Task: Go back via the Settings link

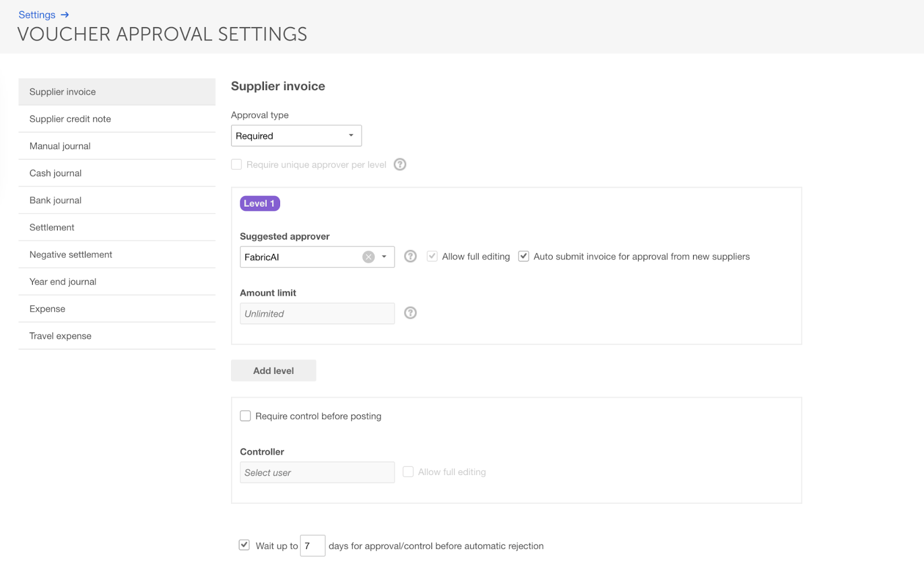Action: [37, 15]
